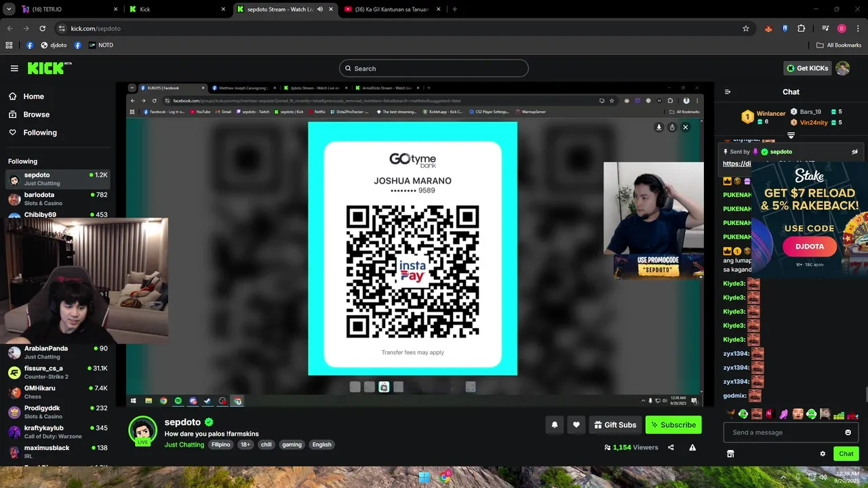
Task: Click the 18+ stream tag
Action: click(245, 445)
